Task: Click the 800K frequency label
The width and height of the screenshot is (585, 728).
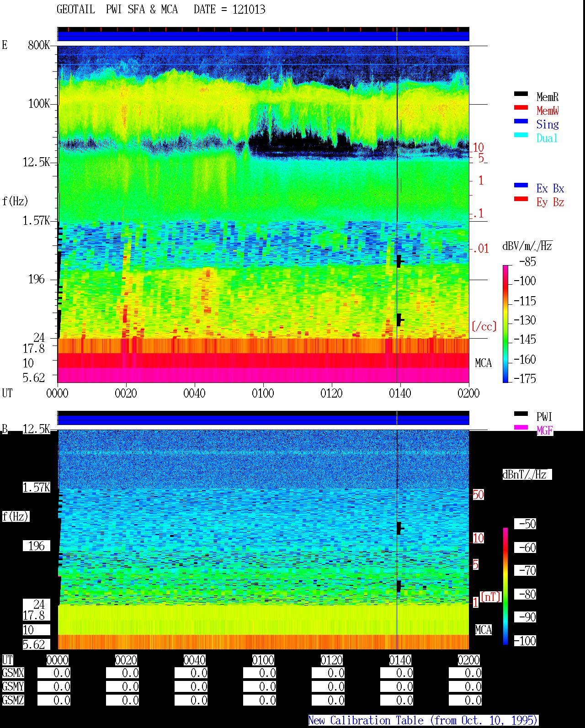Action: [x=39, y=45]
